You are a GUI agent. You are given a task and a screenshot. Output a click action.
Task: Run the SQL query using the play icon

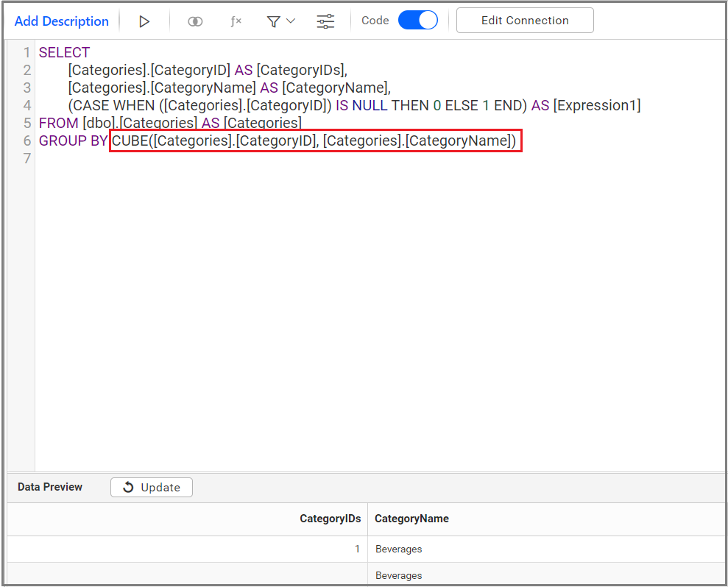coord(144,21)
